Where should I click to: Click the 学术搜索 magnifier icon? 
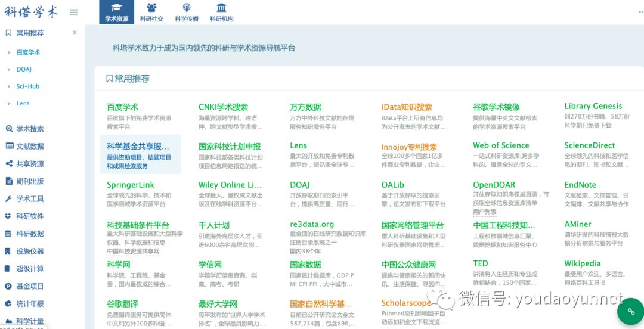(8, 129)
